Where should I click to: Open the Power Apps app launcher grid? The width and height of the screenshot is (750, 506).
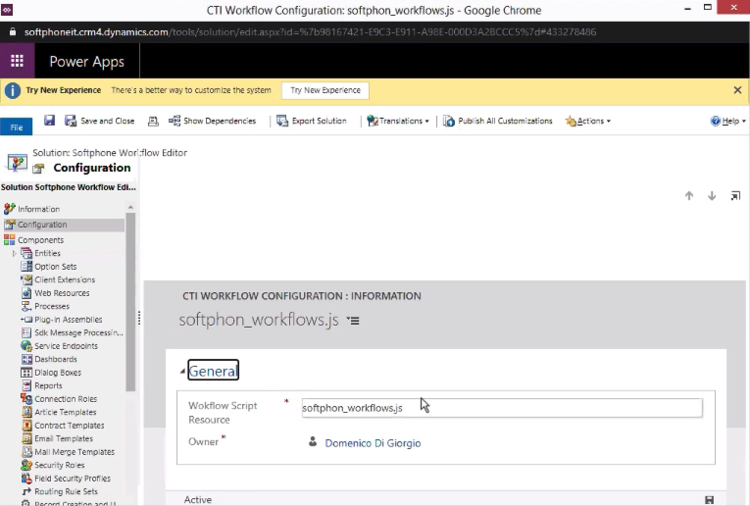[17, 61]
